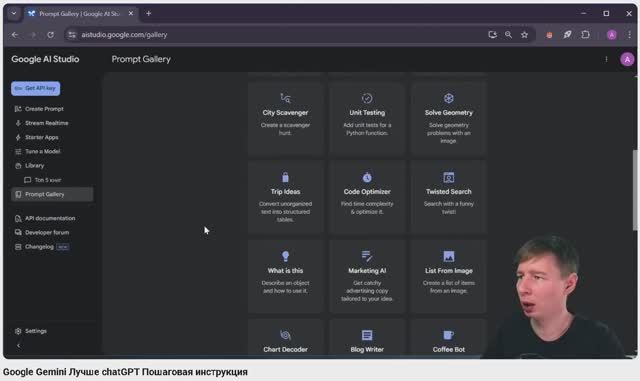Open the City Scavenger prompt card
The image size is (640, 381).
285,118
